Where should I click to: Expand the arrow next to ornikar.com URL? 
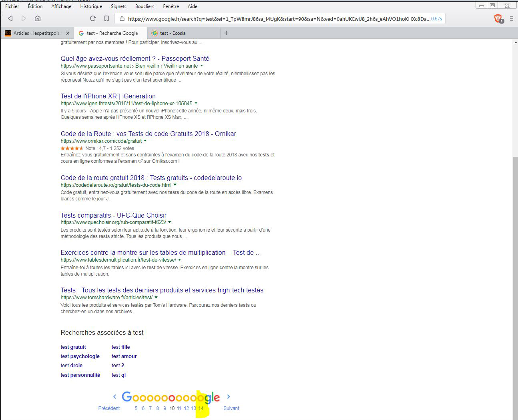pyautogui.click(x=145, y=141)
